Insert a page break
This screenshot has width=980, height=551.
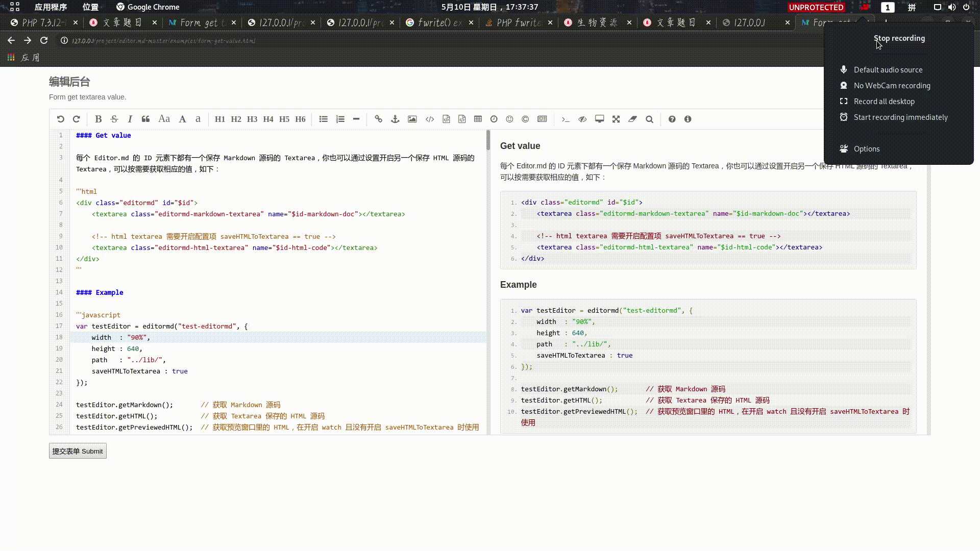click(x=542, y=119)
